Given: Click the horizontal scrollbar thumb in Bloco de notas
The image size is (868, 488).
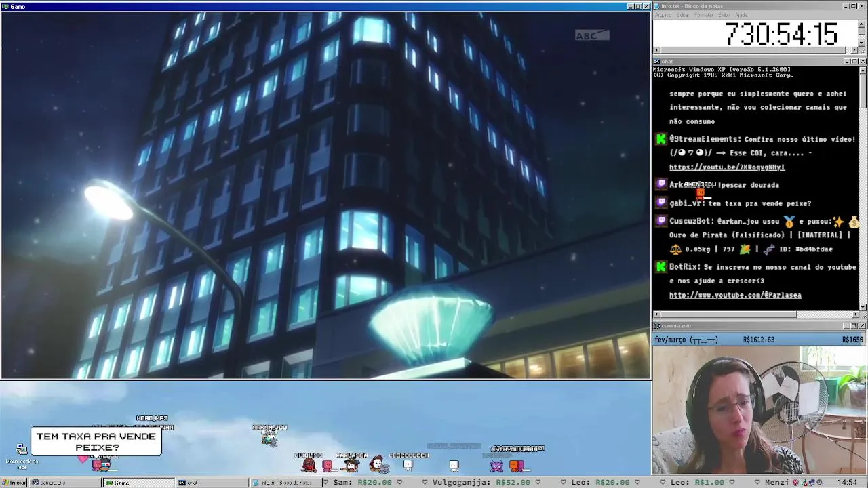Looking at the screenshot, I should coord(753,49).
